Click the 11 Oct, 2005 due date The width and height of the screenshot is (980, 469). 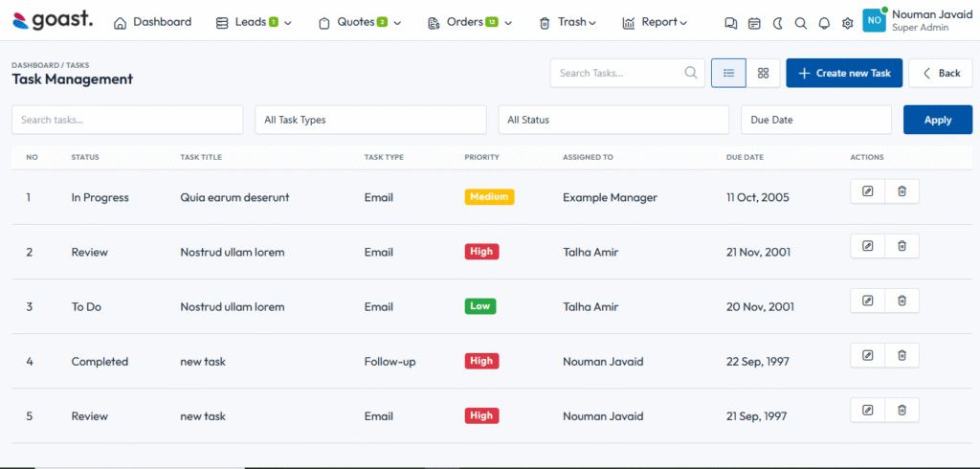758,197
